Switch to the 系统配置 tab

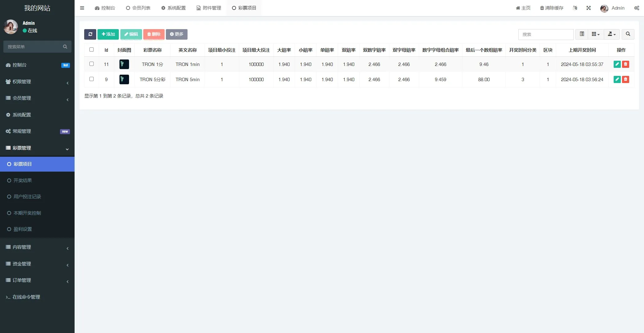174,8
